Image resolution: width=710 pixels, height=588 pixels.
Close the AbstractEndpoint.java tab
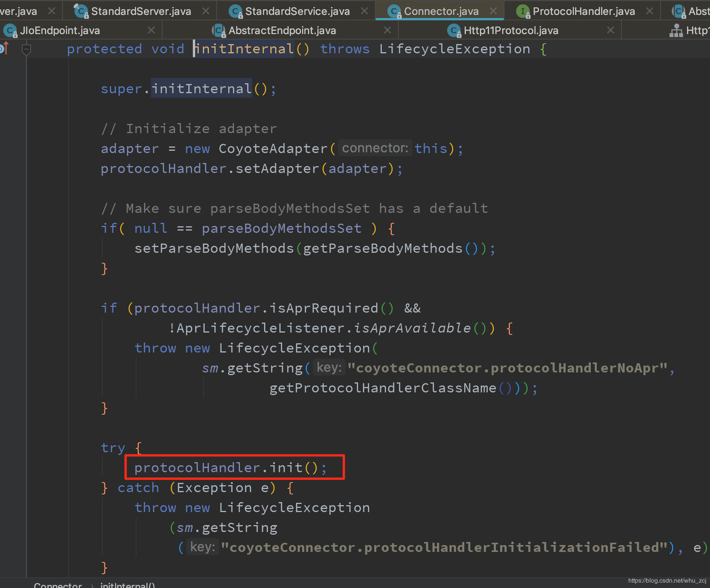click(x=388, y=30)
